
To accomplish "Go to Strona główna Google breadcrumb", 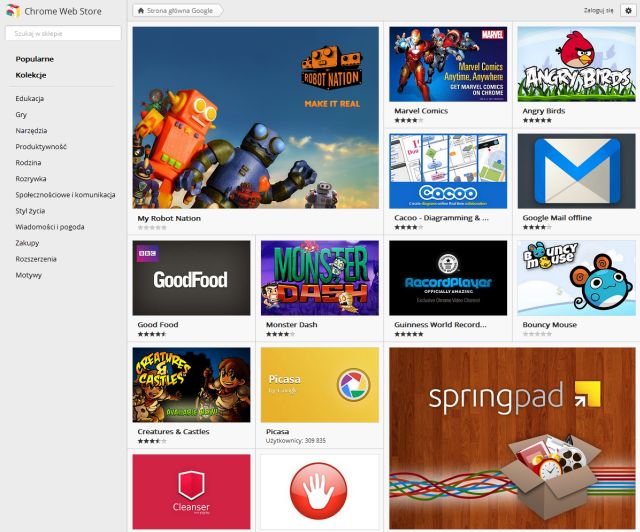I will pos(180,11).
